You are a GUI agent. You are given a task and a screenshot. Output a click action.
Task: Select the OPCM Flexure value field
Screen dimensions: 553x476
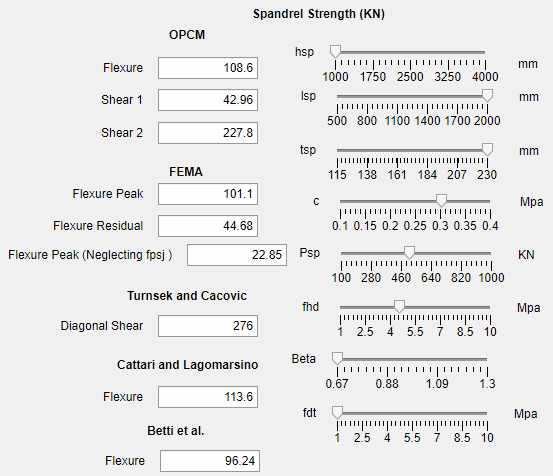coord(208,68)
